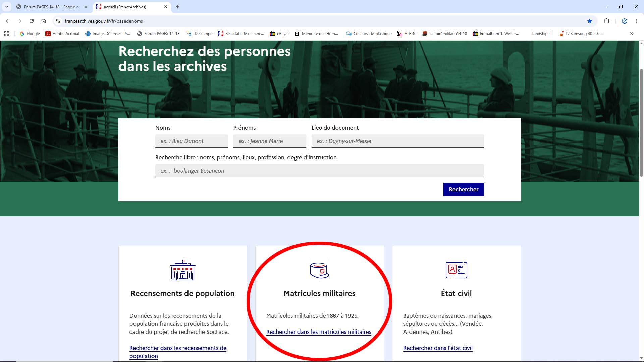
Task: Open the Chrome three-dot menu
Action: coord(637,21)
